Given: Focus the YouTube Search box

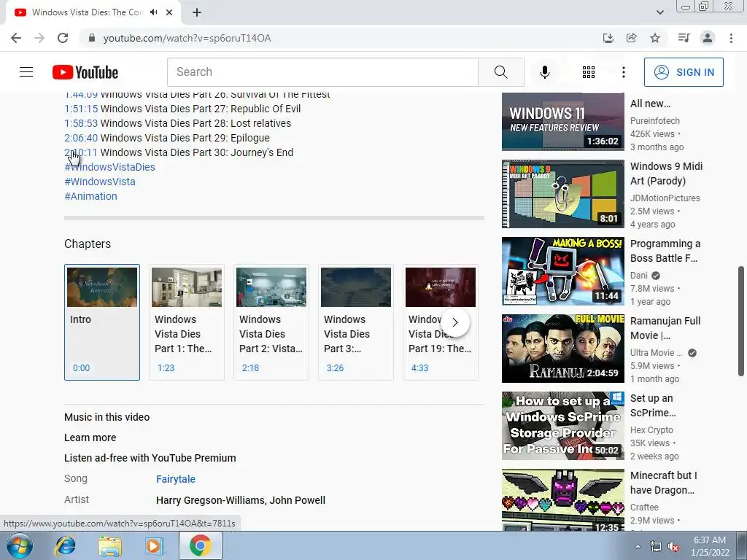Looking at the screenshot, I should (x=322, y=72).
